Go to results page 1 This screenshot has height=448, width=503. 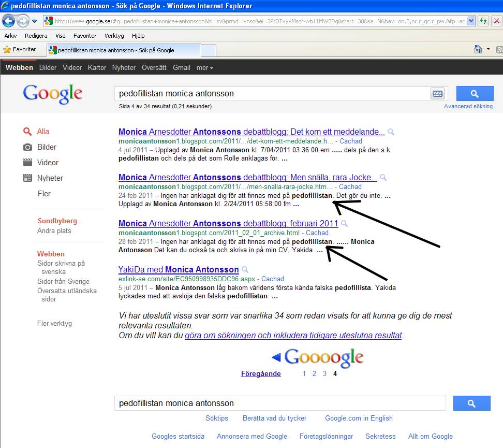click(304, 373)
